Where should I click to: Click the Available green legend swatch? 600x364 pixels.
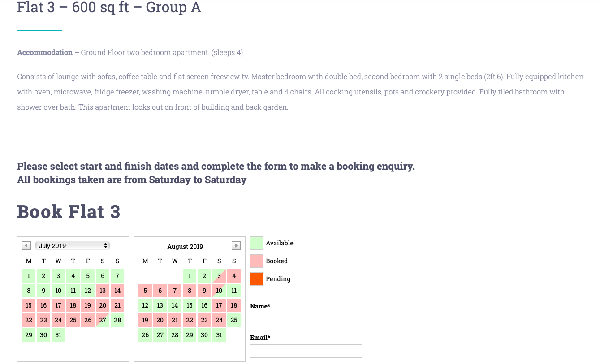257,243
